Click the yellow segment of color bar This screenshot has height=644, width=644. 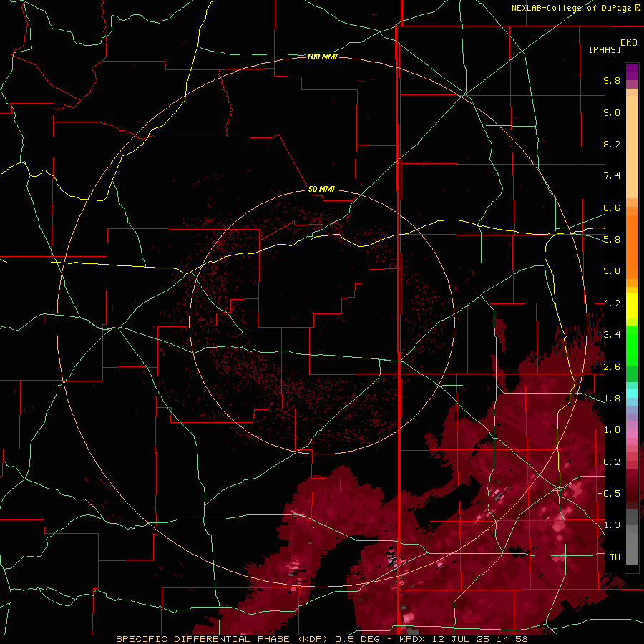(x=632, y=306)
